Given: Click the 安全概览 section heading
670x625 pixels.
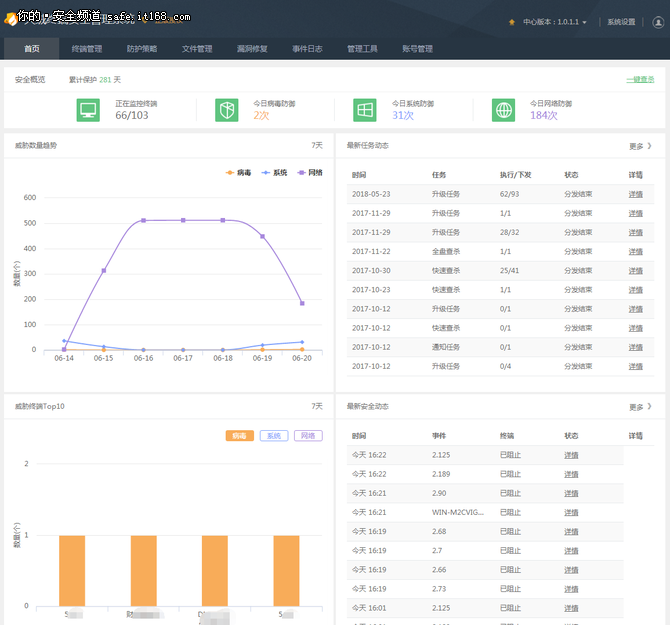Looking at the screenshot, I should tap(30, 79).
